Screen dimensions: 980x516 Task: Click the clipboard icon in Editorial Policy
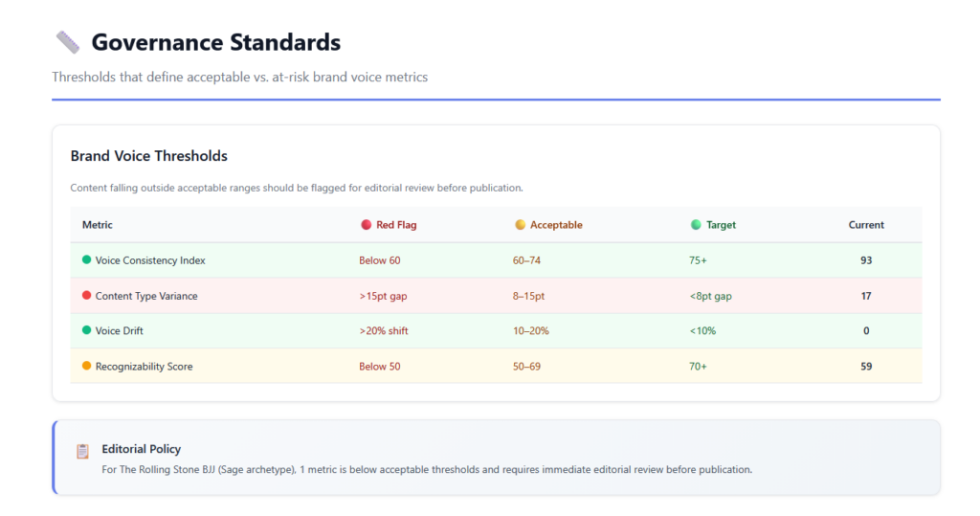pos(82,451)
